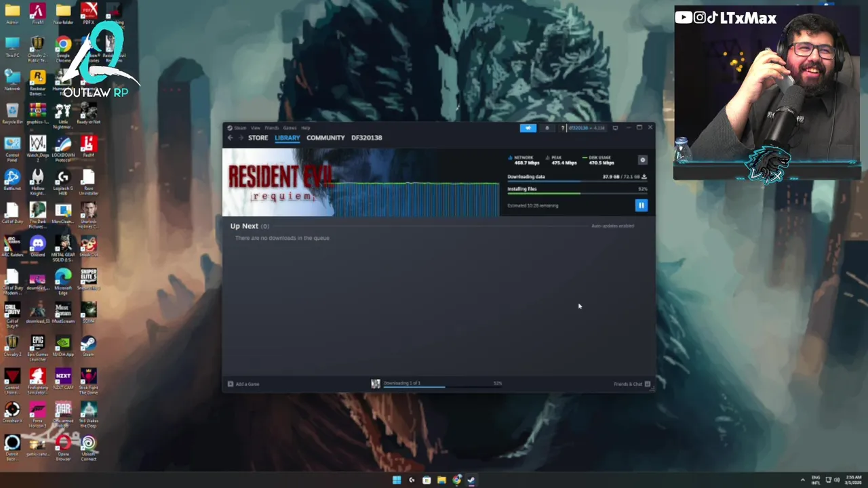The image size is (868, 488).
Task: Open the Admin folder on desktop
Action: coord(12,14)
